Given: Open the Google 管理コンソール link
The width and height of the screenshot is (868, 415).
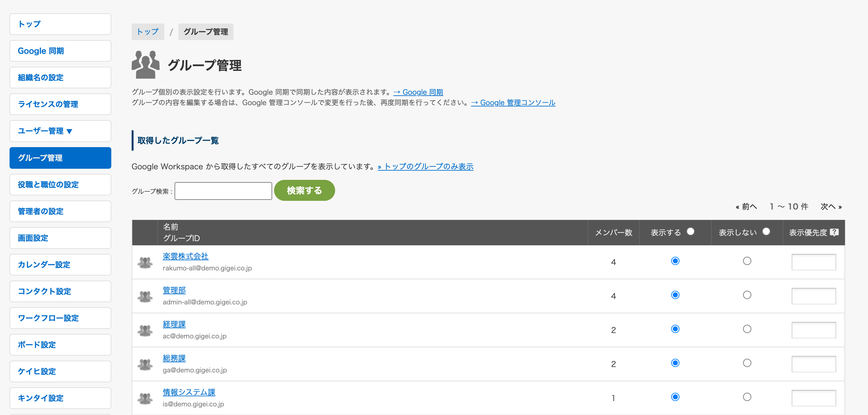Looking at the screenshot, I should pyautogui.click(x=513, y=102).
